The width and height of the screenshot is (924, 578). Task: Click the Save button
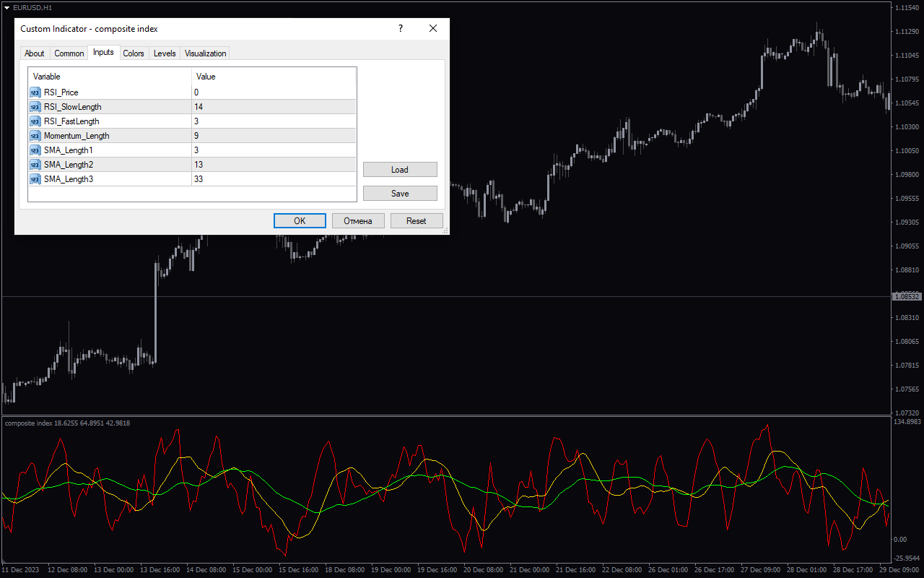pyautogui.click(x=400, y=194)
